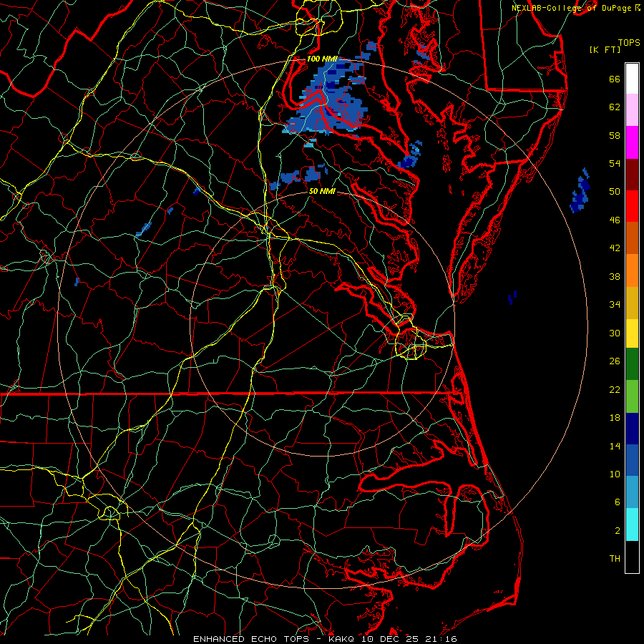The image size is (644, 644).
Task: Click the light green band at 18-22
Action: coord(632,396)
